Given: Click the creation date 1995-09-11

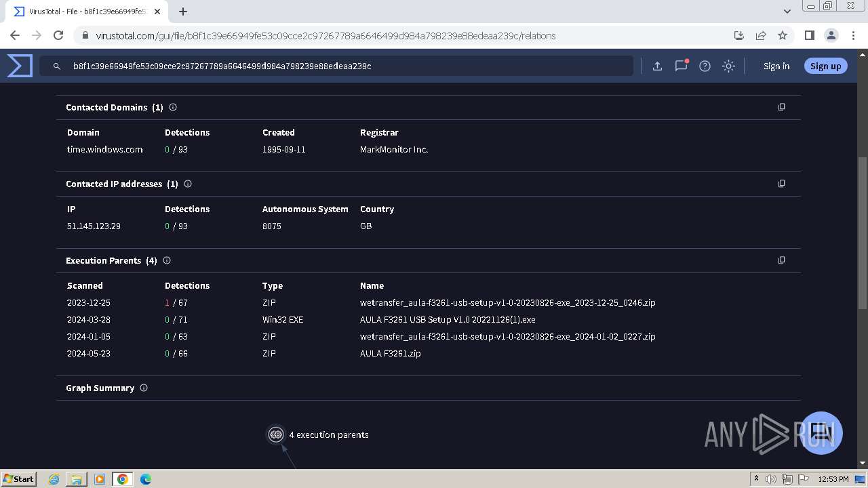Looking at the screenshot, I should tap(284, 149).
